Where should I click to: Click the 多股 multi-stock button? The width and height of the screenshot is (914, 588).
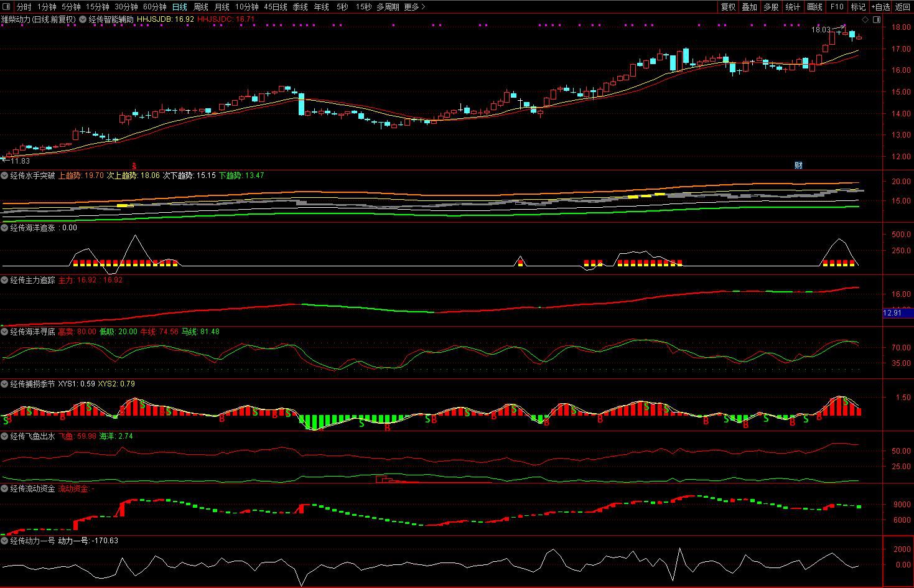pyautogui.click(x=771, y=7)
